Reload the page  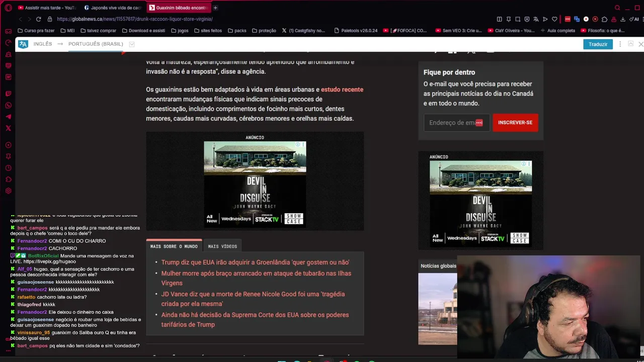pos(38,19)
